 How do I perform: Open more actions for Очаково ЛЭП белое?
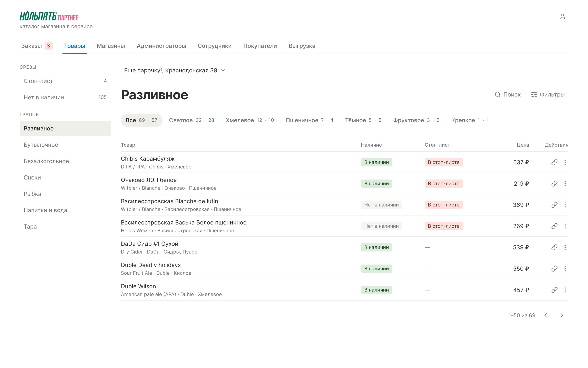[565, 184]
